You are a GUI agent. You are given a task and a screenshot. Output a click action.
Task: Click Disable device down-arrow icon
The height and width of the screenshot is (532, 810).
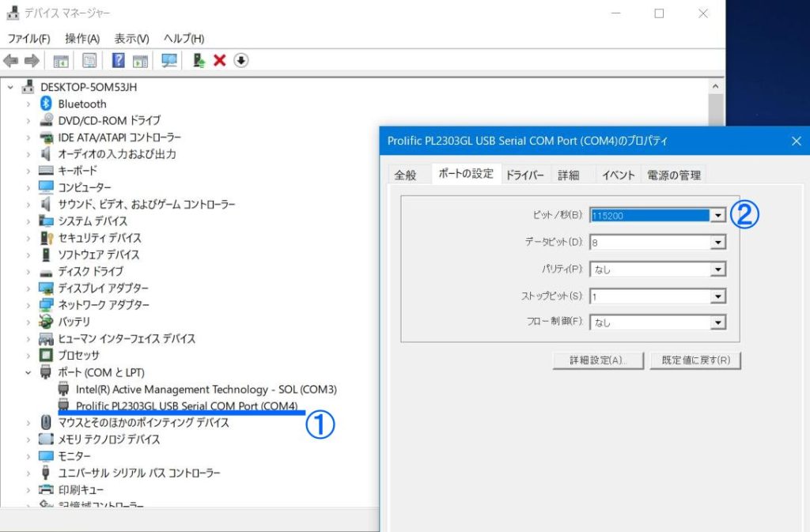pos(240,60)
